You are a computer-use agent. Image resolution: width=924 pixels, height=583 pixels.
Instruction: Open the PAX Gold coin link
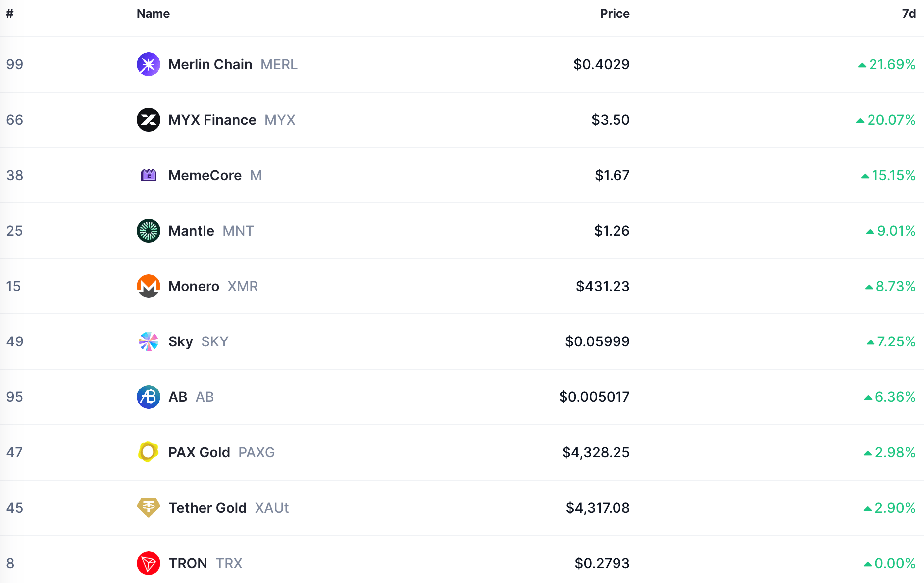(x=199, y=452)
